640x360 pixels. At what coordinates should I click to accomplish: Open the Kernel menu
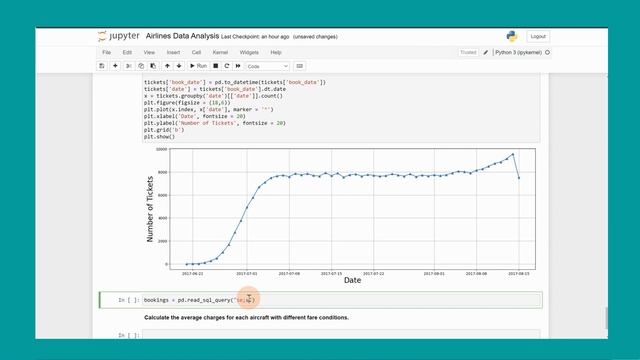[220, 52]
